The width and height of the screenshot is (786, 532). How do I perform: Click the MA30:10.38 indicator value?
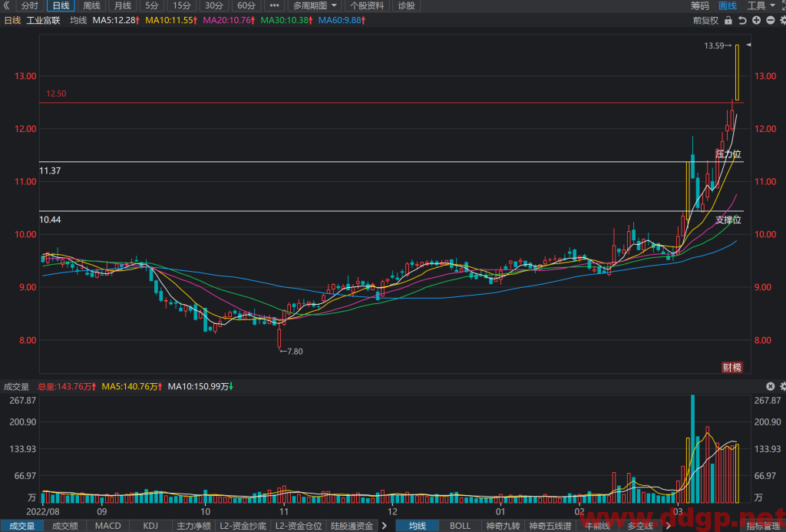287,21
